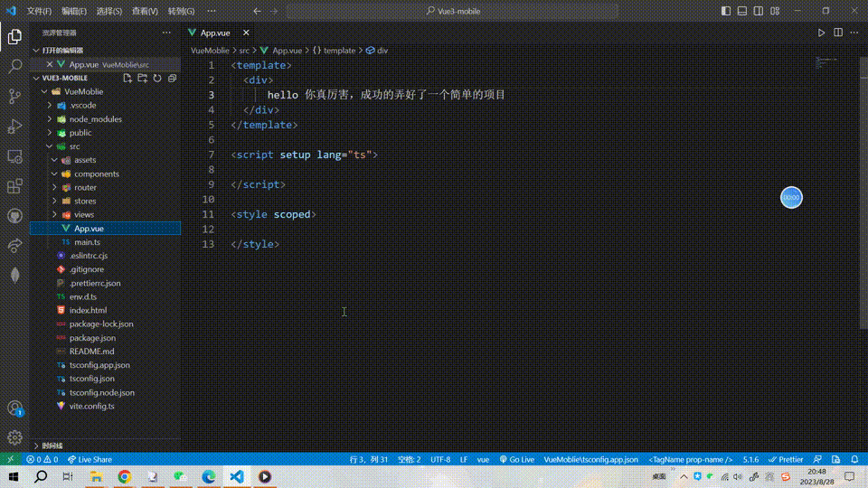Viewport: 868px width, 488px height.
Task: Toggle bottom panel visibility
Action: pyautogui.click(x=741, y=11)
